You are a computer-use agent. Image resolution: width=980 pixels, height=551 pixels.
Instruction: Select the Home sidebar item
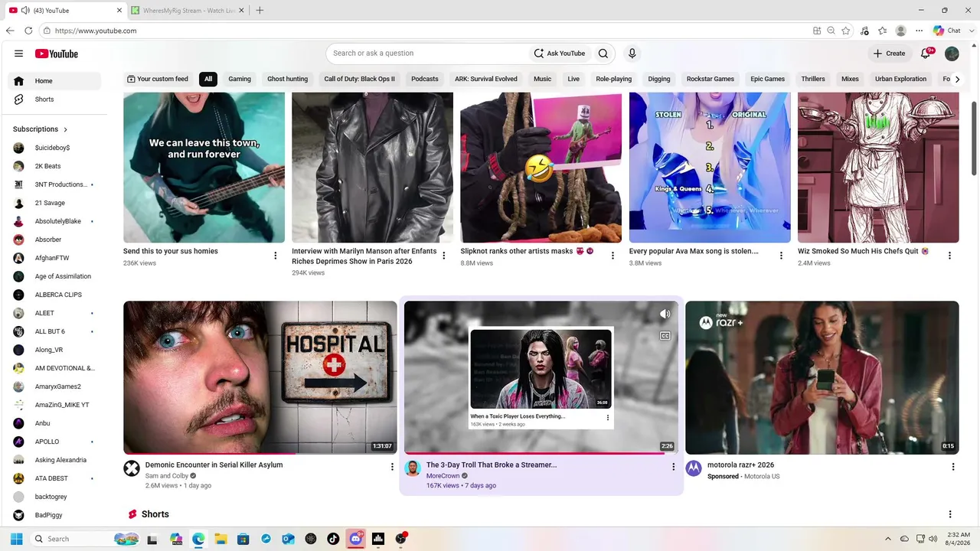click(54, 81)
